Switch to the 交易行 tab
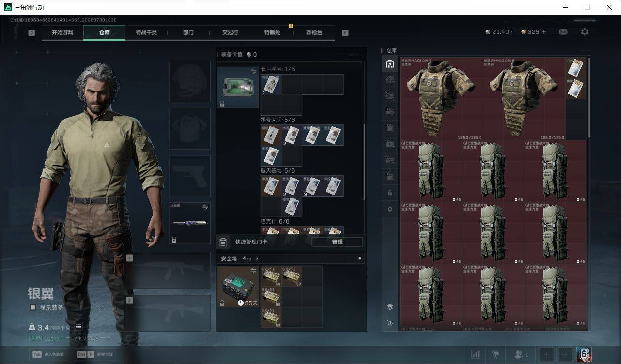621x364 pixels. tap(230, 33)
